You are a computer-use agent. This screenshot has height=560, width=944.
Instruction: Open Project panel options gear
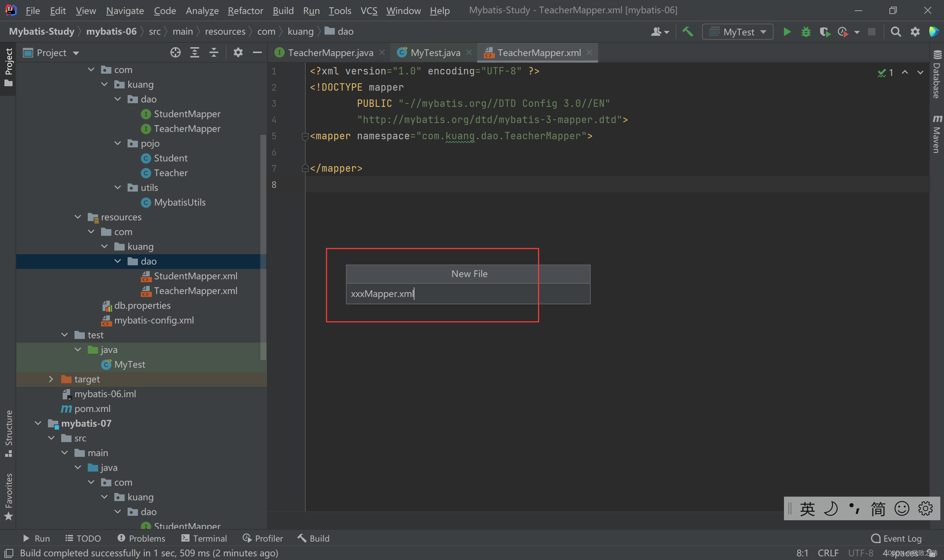238,52
